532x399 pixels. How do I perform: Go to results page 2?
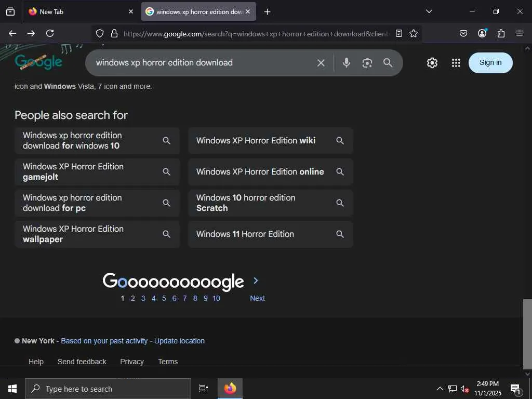pyautogui.click(x=132, y=298)
